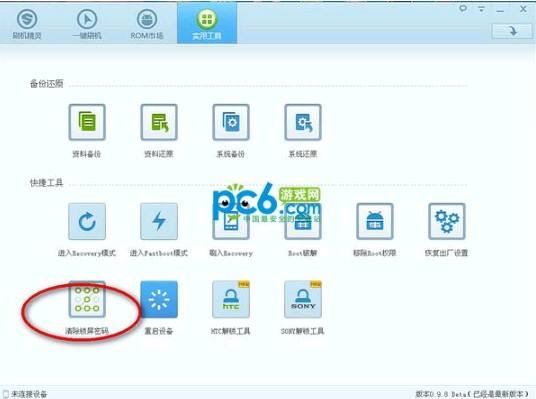
Task: Open the 系统还原 tool
Action: click(303, 122)
